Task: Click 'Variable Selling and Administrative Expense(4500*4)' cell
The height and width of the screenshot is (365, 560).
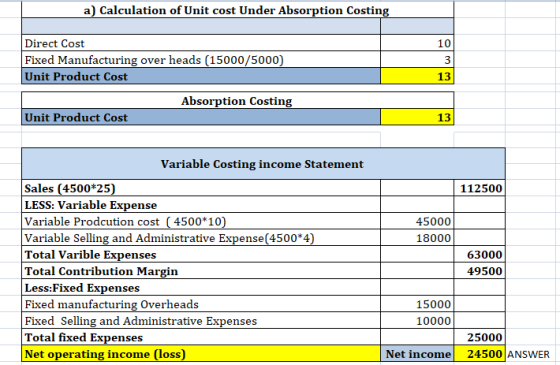Action: point(201,238)
